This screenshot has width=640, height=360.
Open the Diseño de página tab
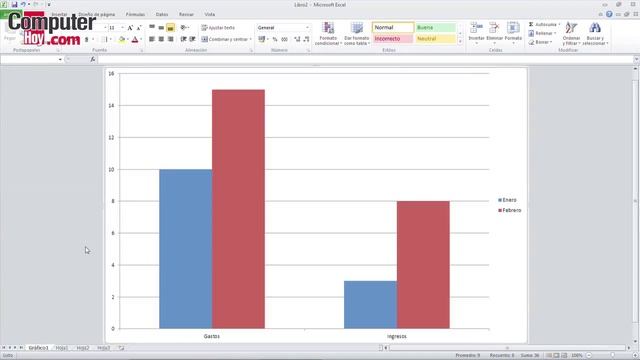[97, 14]
